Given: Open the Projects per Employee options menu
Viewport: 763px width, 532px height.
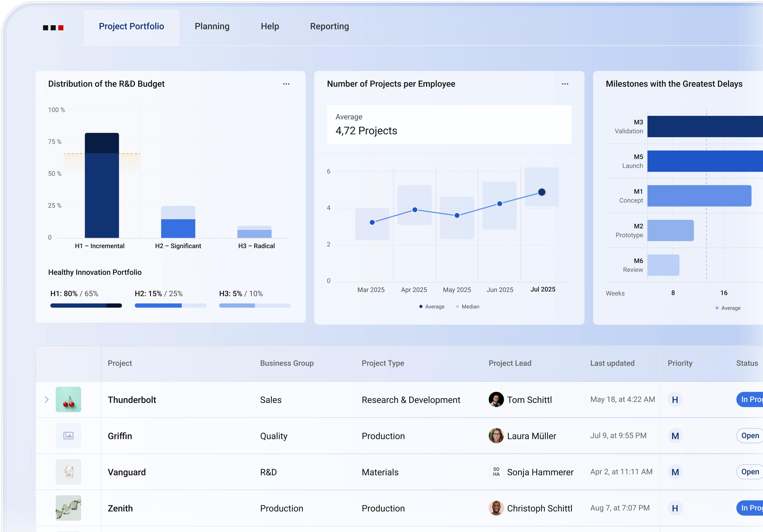Looking at the screenshot, I should point(565,84).
